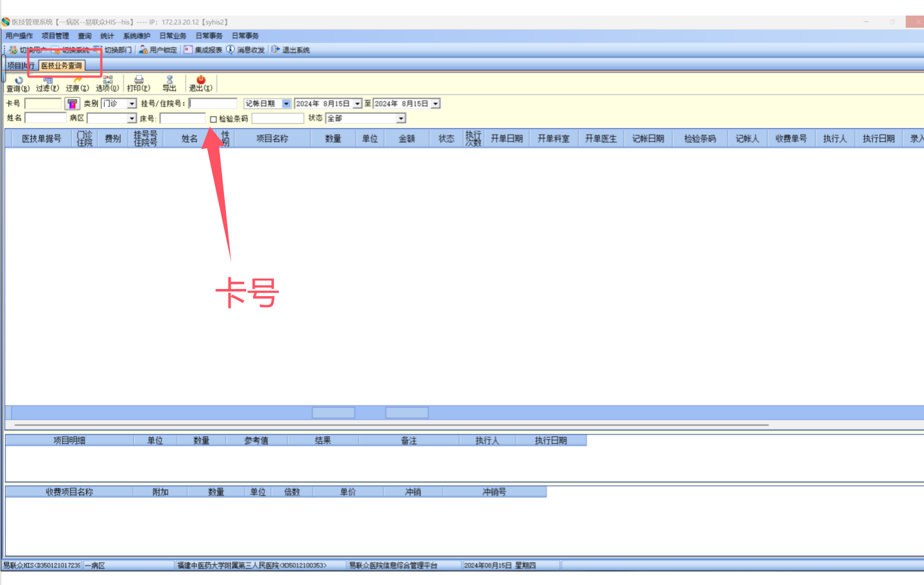Expand the 病区 ward dropdown
The image size is (924, 585).
[x=132, y=119]
